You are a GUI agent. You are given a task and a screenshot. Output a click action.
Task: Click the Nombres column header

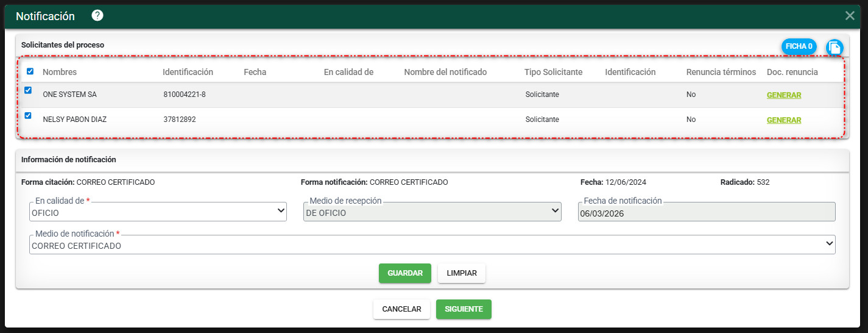click(60, 72)
